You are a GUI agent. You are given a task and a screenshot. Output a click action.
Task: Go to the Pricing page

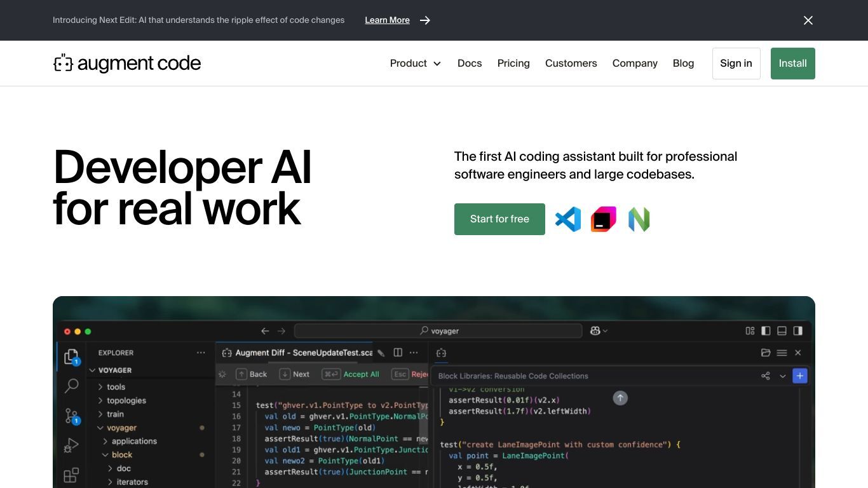[x=513, y=64]
